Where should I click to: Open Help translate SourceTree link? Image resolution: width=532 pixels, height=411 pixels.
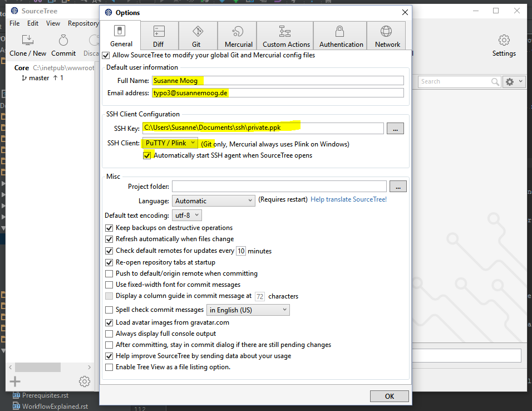coord(348,199)
